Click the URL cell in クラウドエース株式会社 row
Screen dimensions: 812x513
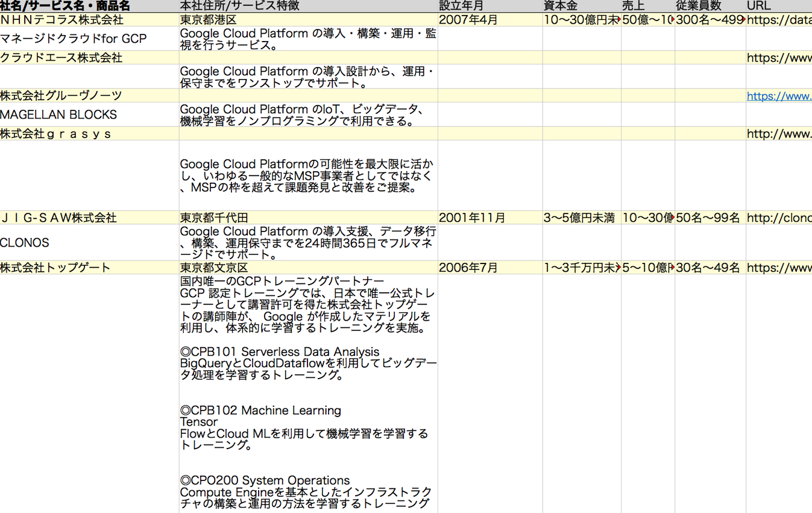[x=779, y=58]
